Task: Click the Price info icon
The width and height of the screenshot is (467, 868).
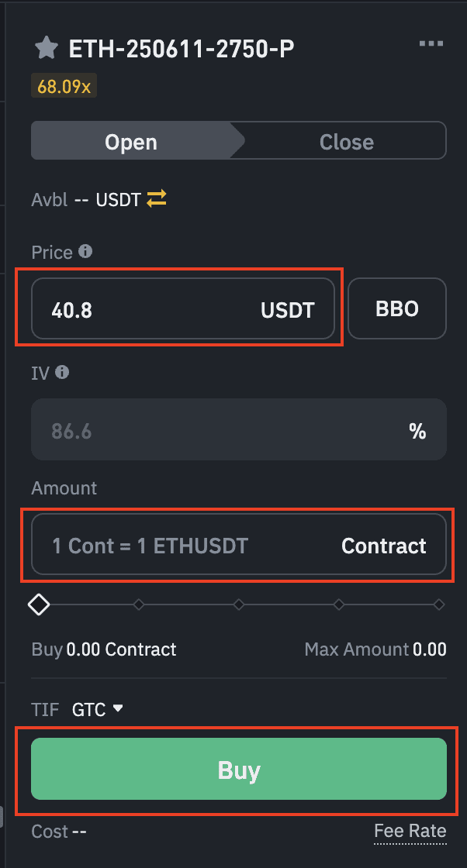Action: [85, 252]
